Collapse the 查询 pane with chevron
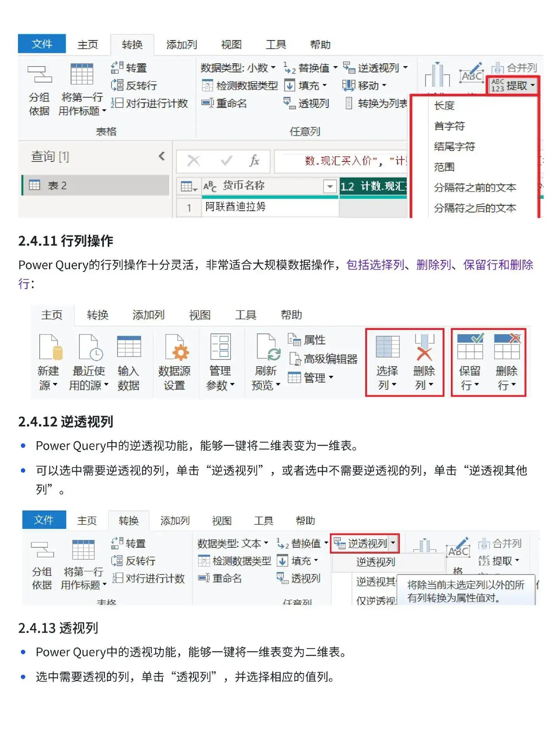The image size is (560, 747). [162, 156]
